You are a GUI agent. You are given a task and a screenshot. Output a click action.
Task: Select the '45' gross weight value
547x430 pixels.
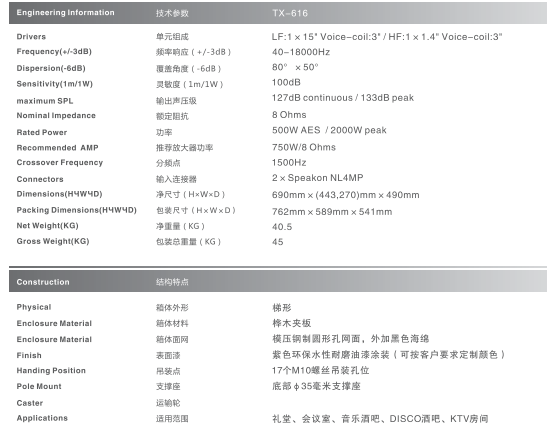278,242
